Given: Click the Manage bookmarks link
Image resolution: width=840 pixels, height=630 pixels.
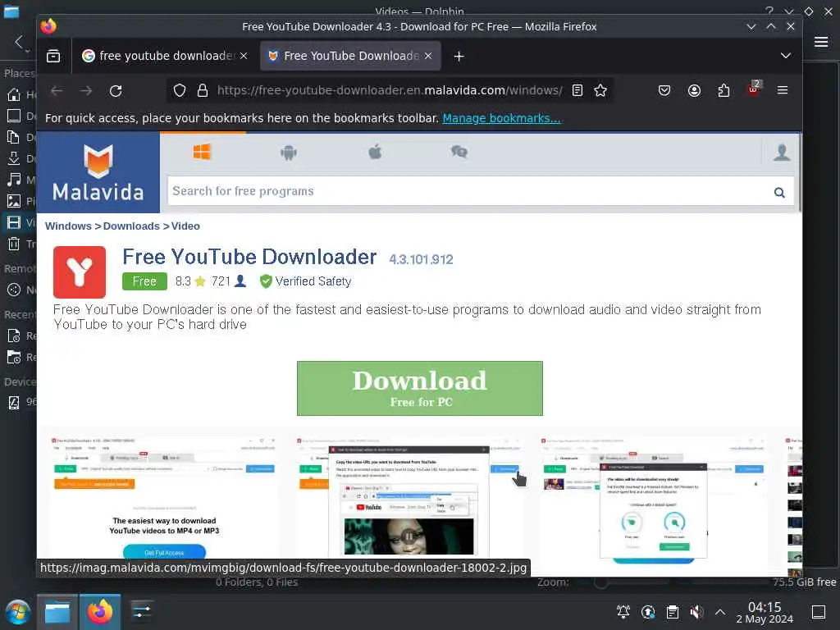Looking at the screenshot, I should coord(501,118).
